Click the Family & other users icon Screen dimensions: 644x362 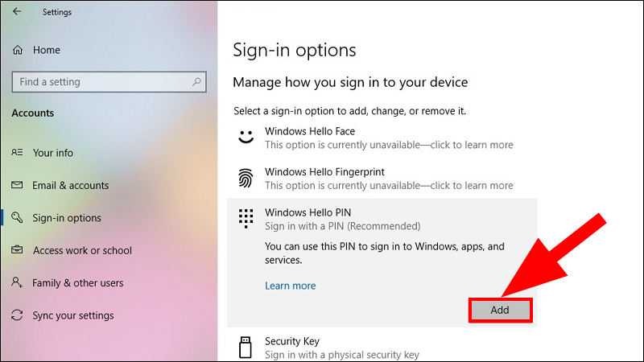(17, 283)
